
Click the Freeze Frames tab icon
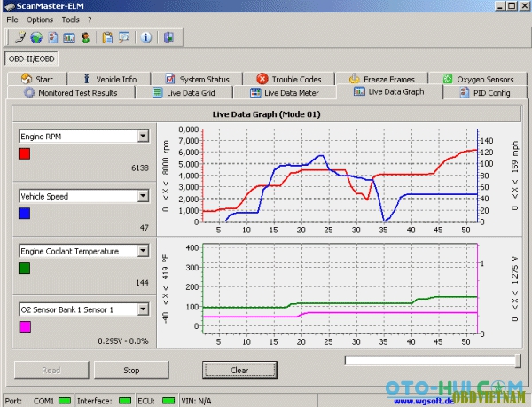354,79
